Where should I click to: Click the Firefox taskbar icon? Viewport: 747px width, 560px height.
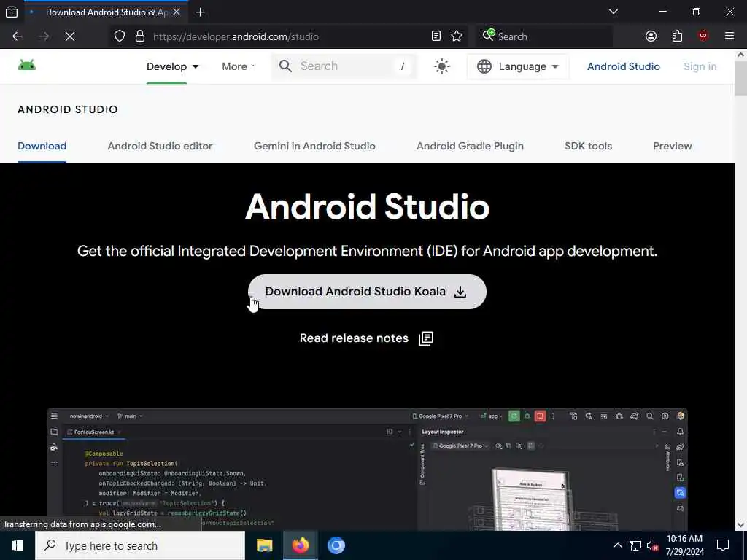click(300, 545)
